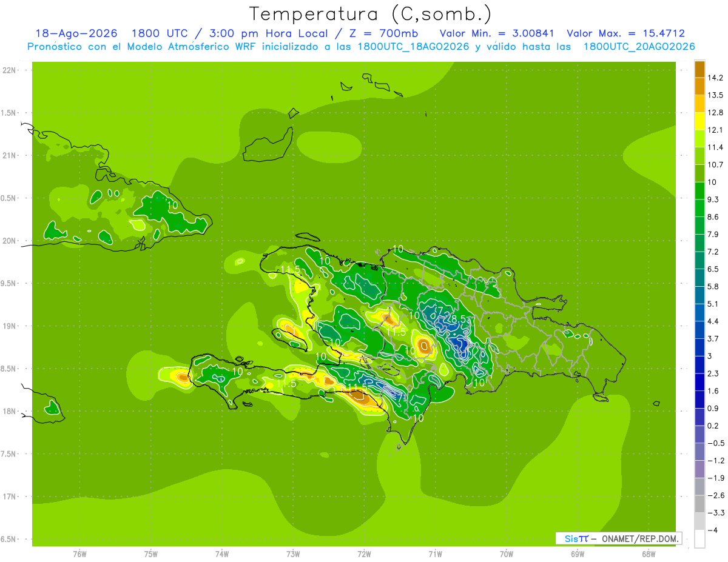Click the longitude label "76W"
Image resolution: width=728 pixels, height=562 pixels.
[79, 554]
